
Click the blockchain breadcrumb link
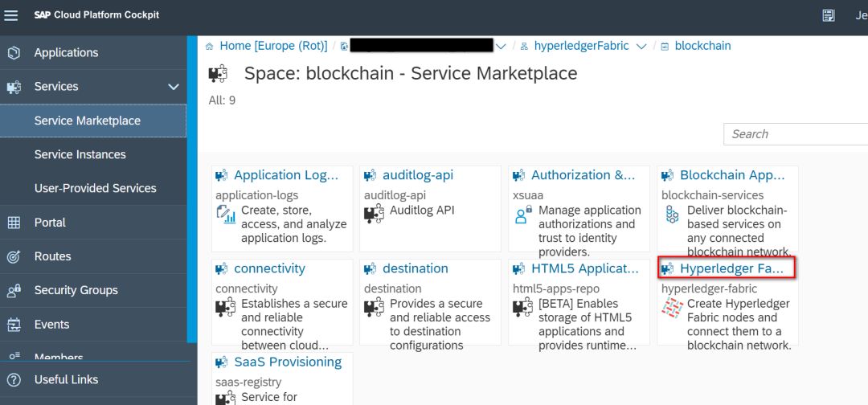[702, 46]
